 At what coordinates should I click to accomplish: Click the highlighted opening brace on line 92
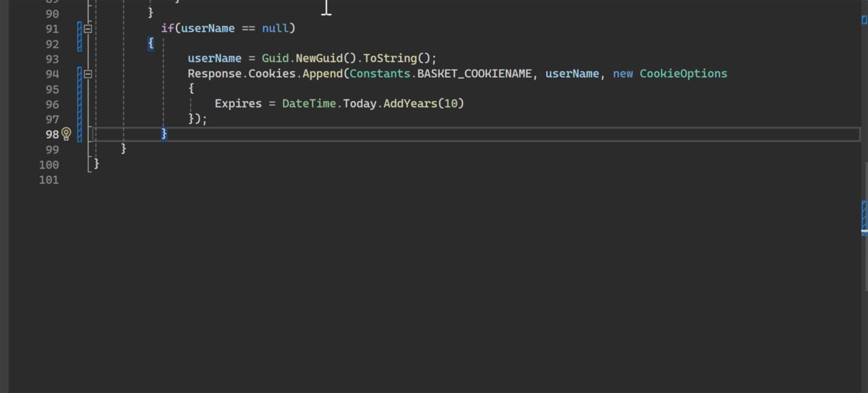pos(150,43)
